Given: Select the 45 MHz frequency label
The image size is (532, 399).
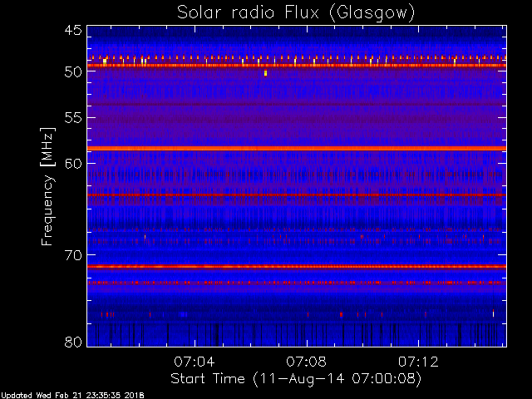Looking at the screenshot, I should point(73,31).
